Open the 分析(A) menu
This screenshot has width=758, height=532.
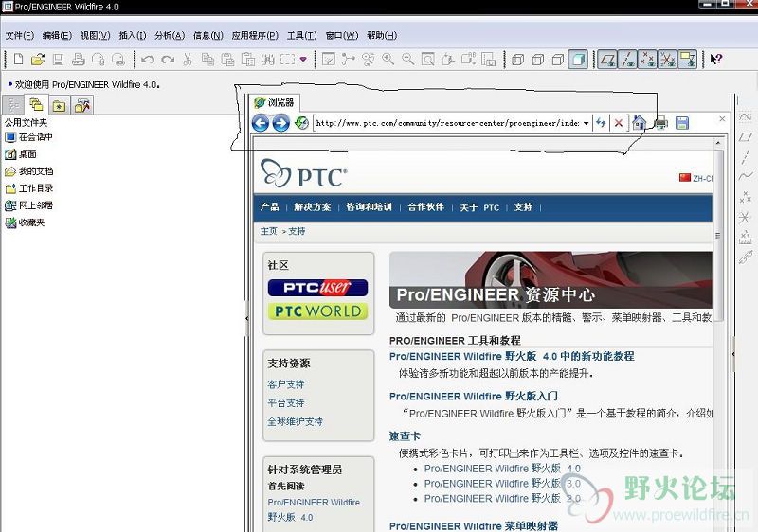pyautogui.click(x=170, y=35)
